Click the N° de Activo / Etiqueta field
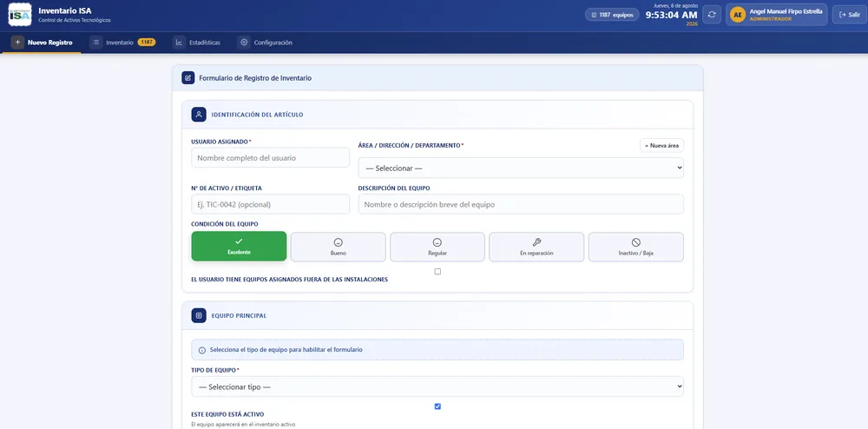The image size is (868, 429). [271, 204]
